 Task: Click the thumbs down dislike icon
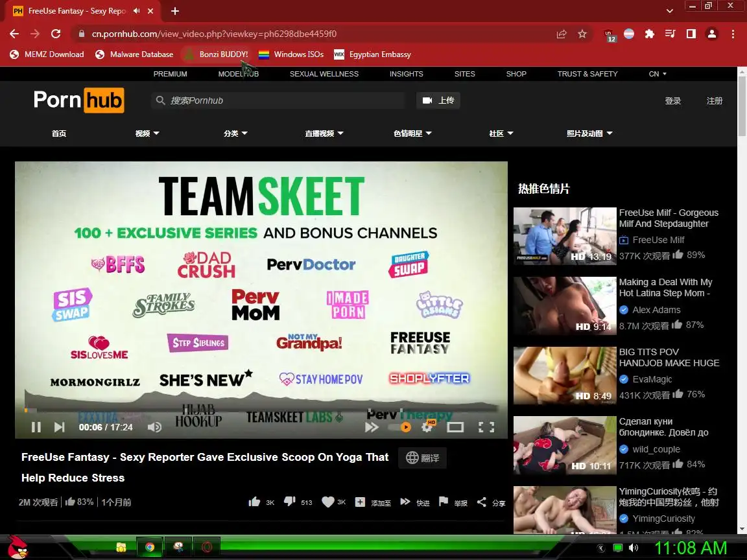[x=290, y=502]
